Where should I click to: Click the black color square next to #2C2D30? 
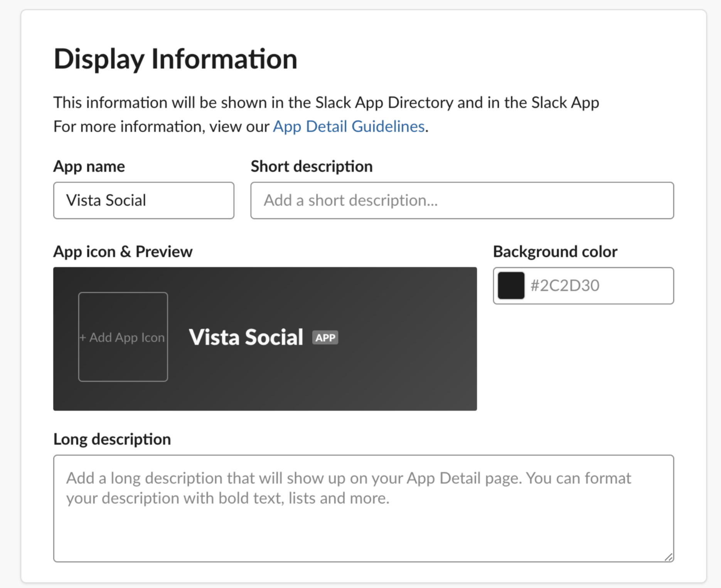[x=511, y=285]
